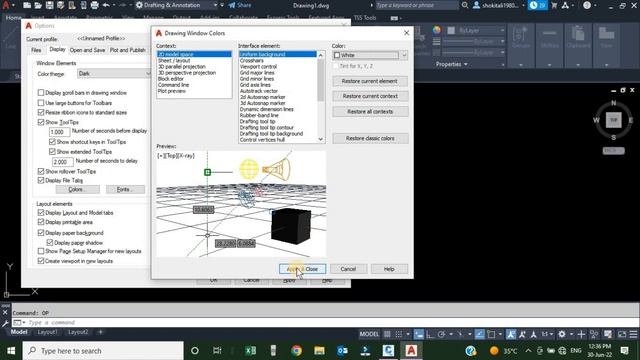Toggle Resize ribbon icons to standard sizes
Screen dimensions: 640x360
click(41, 112)
